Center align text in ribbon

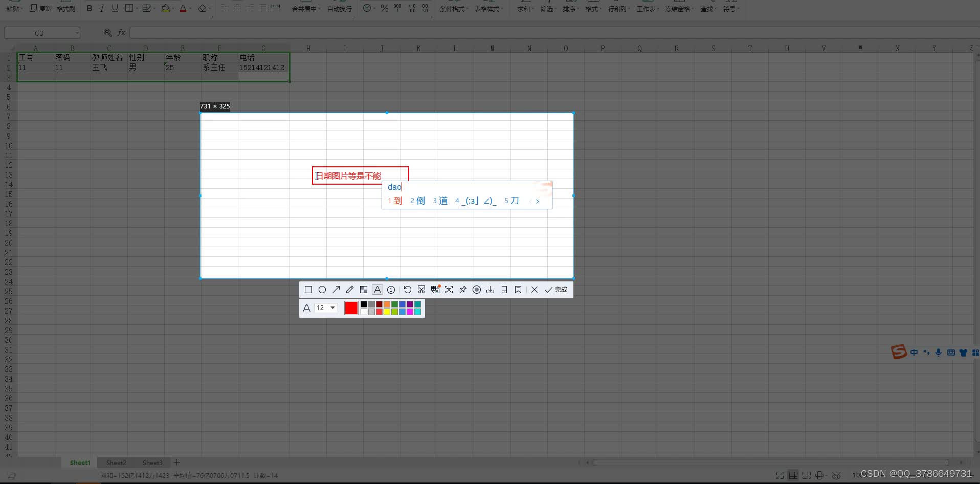[x=237, y=8]
